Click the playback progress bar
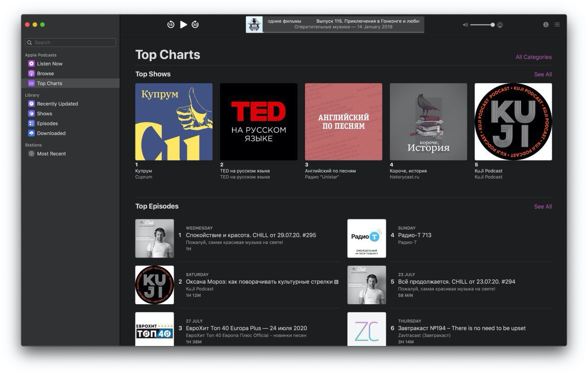The height and width of the screenshot is (374, 588). (x=344, y=32)
